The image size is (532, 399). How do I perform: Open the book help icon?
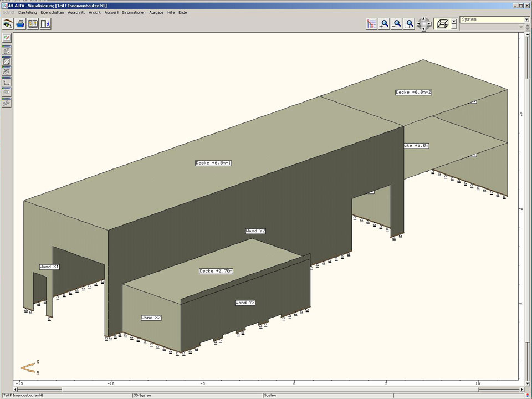(x=33, y=24)
